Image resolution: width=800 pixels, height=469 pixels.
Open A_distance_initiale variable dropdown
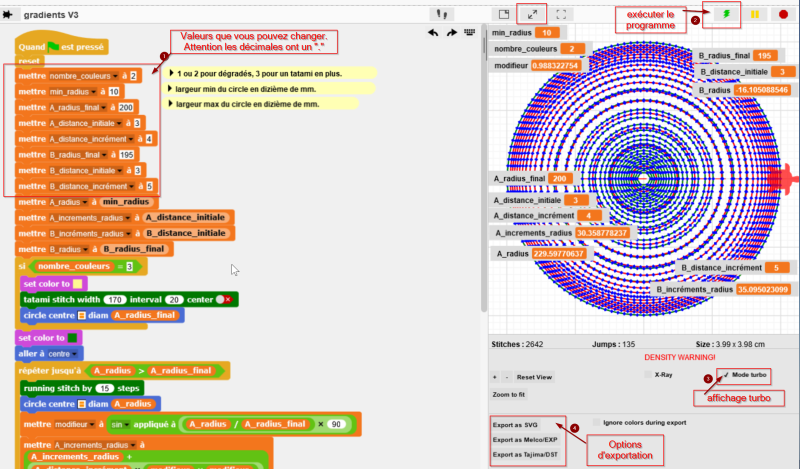[x=119, y=124]
